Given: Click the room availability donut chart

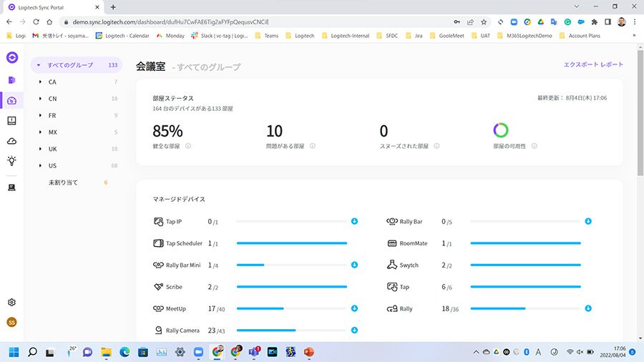Looking at the screenshot, I should (501, 130).
